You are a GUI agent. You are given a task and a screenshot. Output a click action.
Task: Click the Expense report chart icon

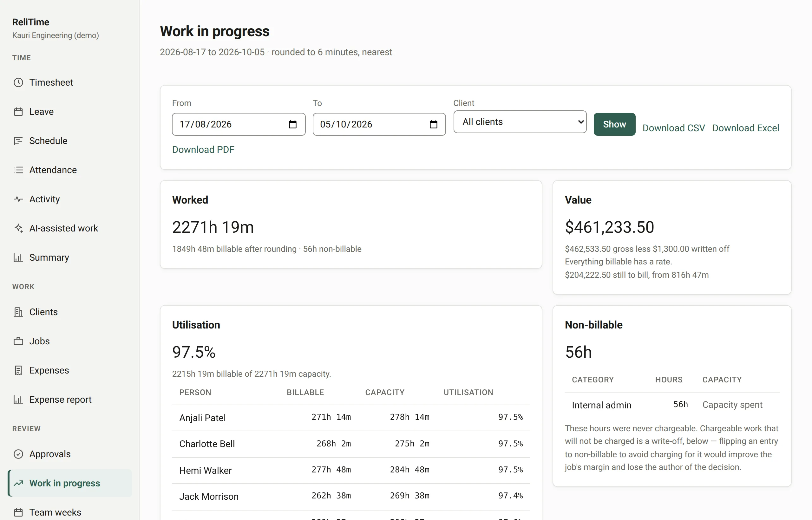pos(18,400)
